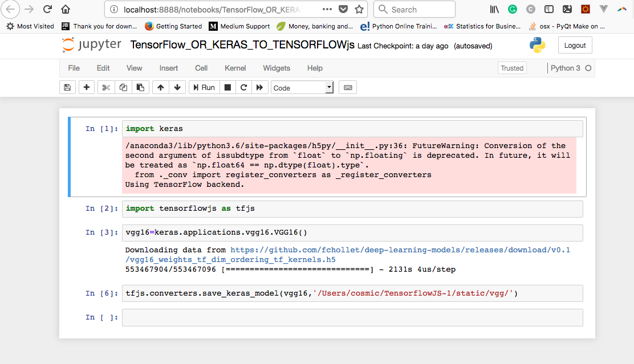Paste cells below using the clipboard icon
The image size is (634, 364).
(140, 87)
